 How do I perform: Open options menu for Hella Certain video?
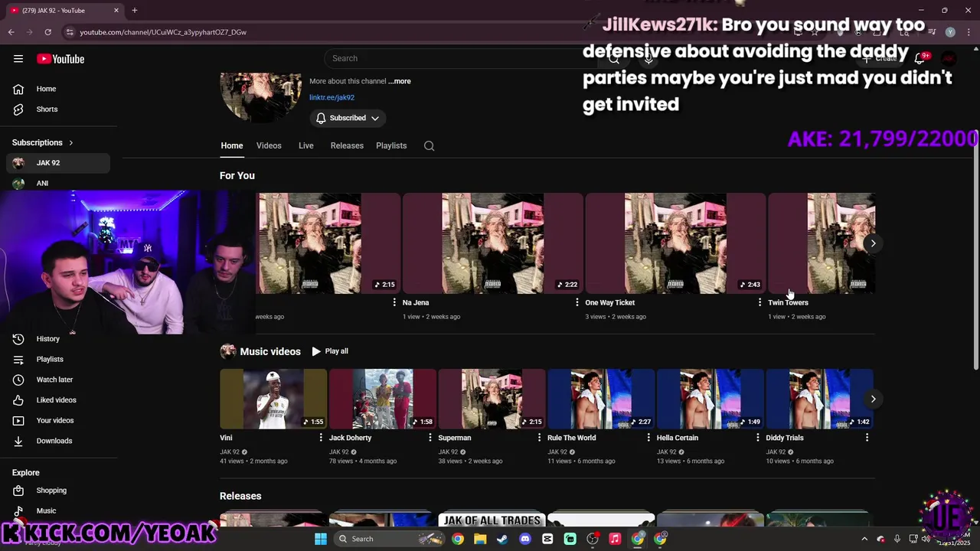point(758,438)
